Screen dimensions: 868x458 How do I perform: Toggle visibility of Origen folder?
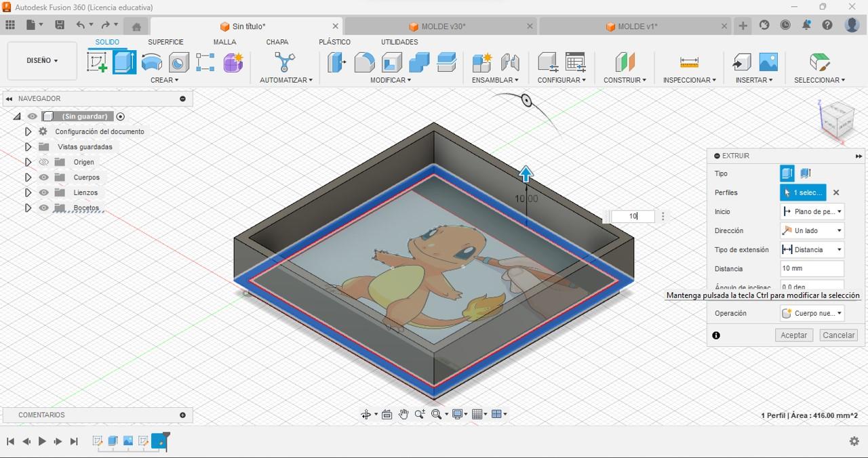pos(44,162)
